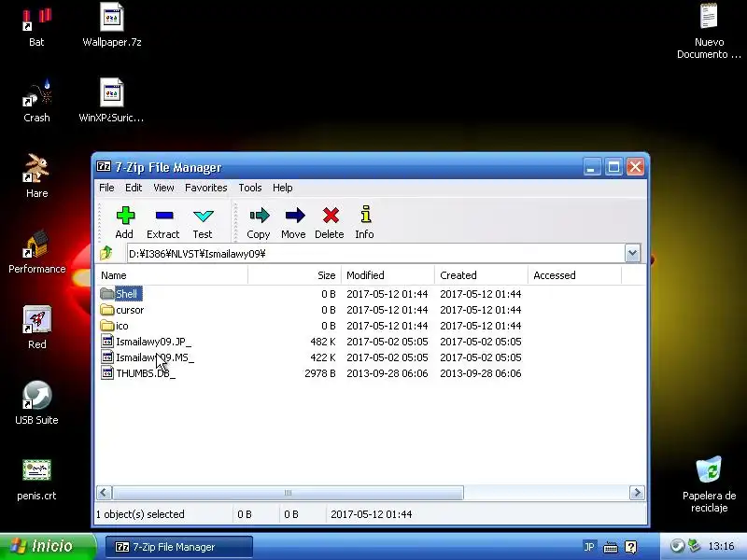
Task: Select the Ismailawy09.MS_ file icon
Action: pos(107,357)
